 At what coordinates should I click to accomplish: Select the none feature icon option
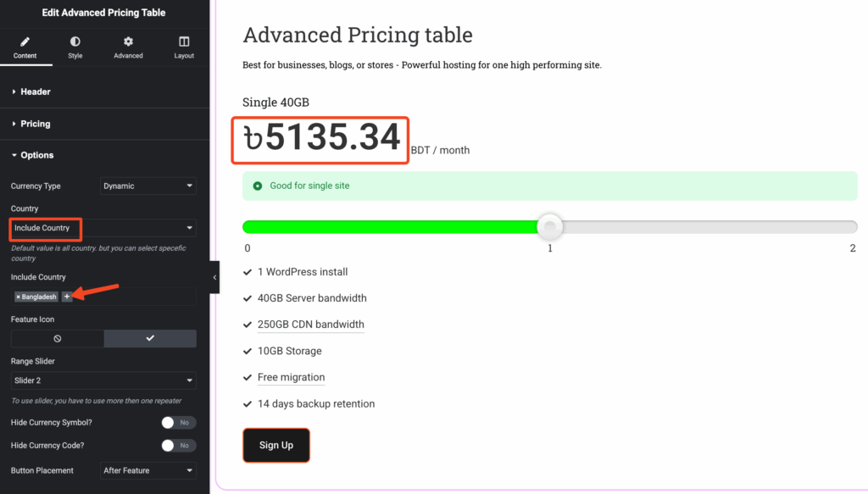tap(58, 338)
